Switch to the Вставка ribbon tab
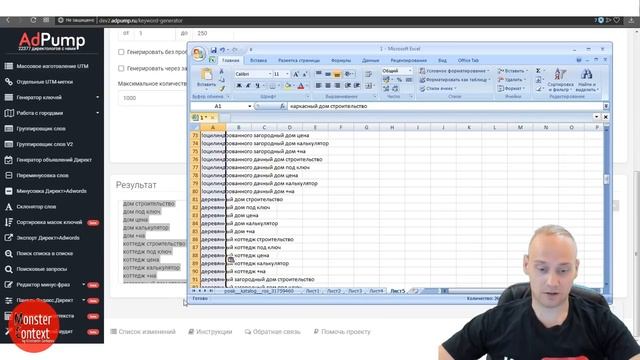Image resolution: width=640 pixels, height=360 pixels. click(258, 60)
